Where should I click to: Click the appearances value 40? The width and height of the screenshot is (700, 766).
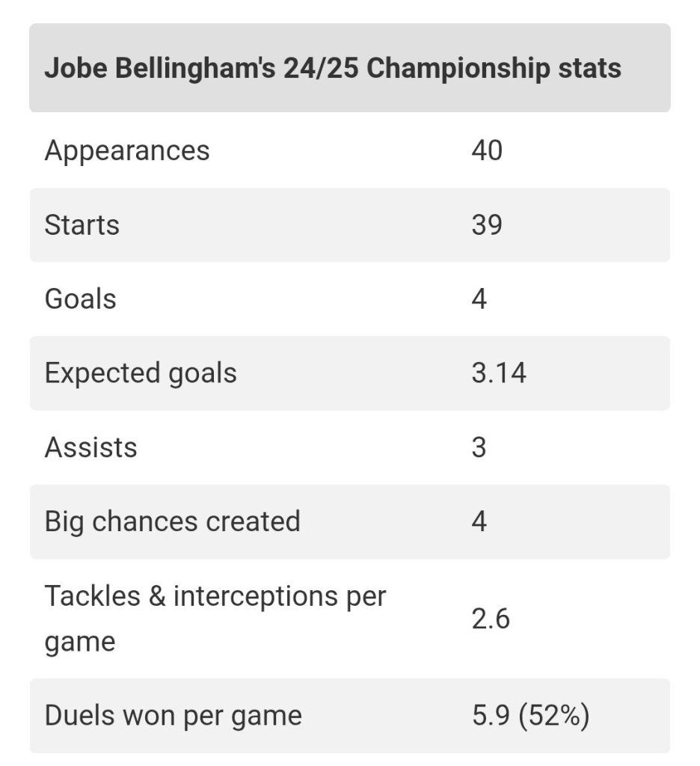(487, 150)
